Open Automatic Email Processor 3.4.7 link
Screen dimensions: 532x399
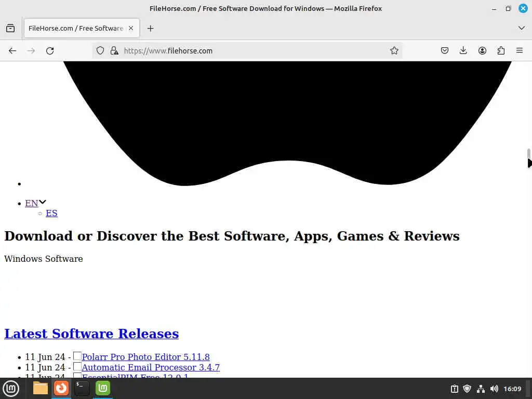151,367
